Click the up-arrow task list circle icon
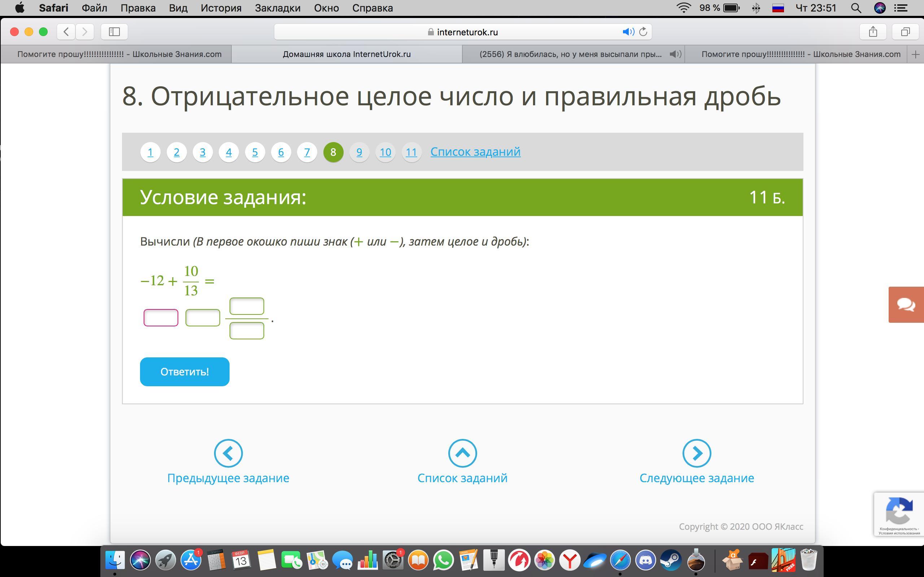This screenshot has height=577, width=924. click(462, 453)
